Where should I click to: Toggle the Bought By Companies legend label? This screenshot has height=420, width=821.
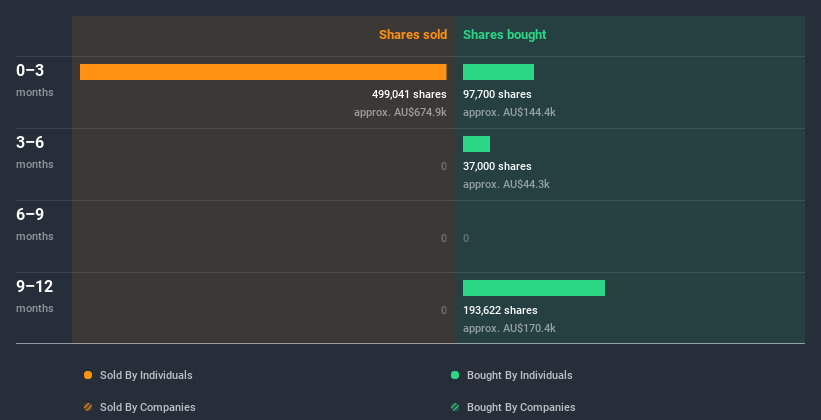click(521, 407)
